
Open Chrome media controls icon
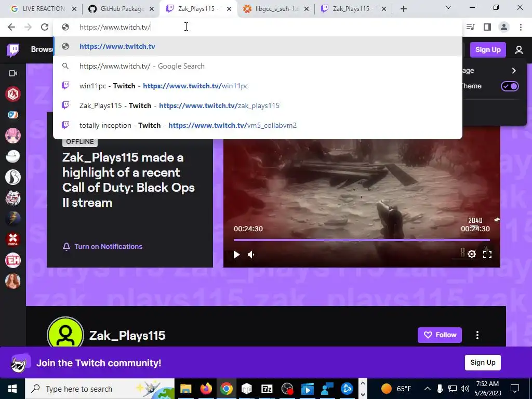[470, 27]
